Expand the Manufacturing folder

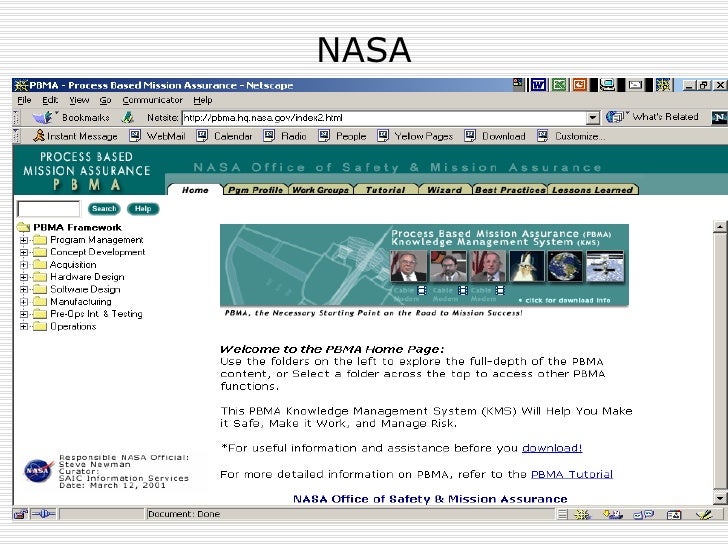(x=24, y=302)
